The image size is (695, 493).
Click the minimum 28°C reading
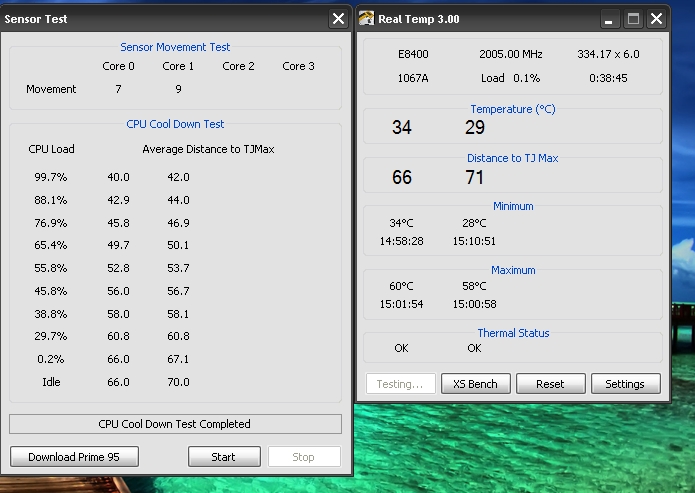pos(474,223)
